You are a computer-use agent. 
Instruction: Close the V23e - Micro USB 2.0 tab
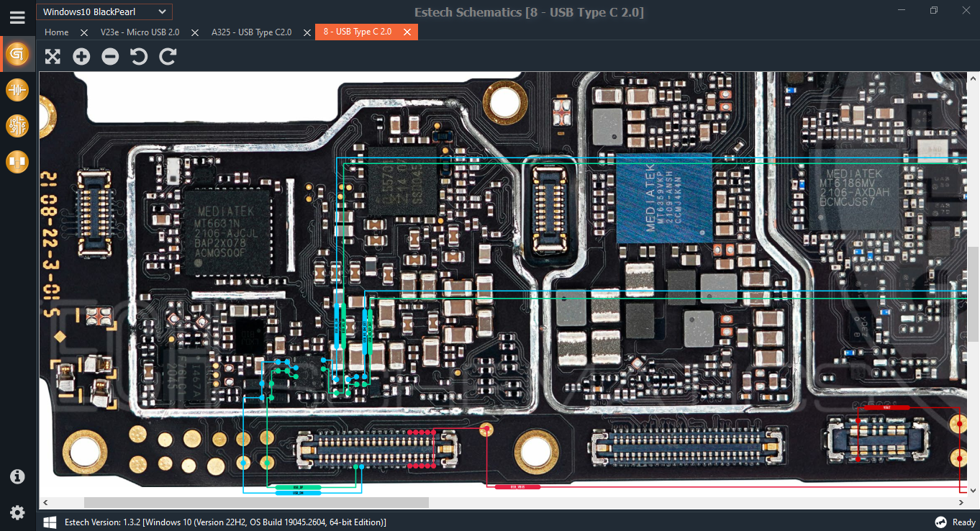195,32
